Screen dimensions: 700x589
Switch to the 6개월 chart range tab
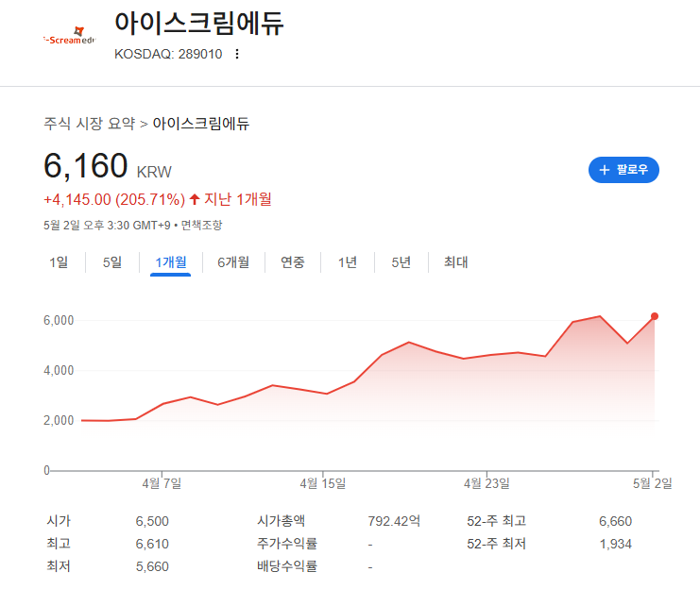click(233, 262)
